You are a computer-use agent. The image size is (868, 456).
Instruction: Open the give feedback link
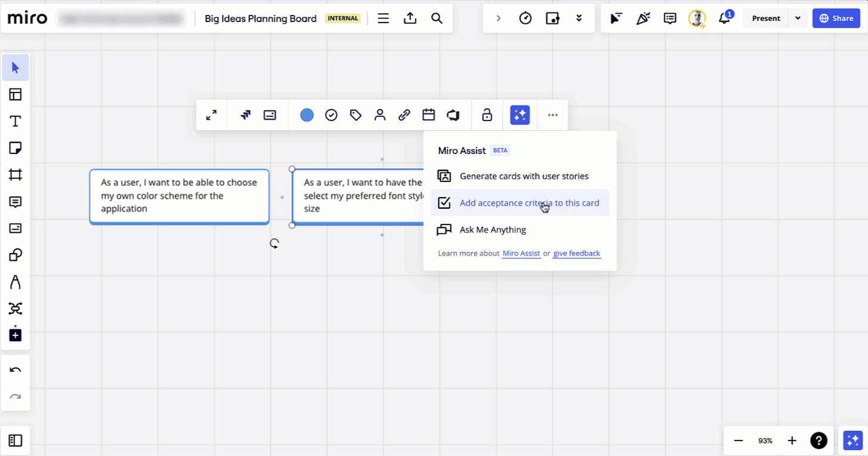point(577,254)
